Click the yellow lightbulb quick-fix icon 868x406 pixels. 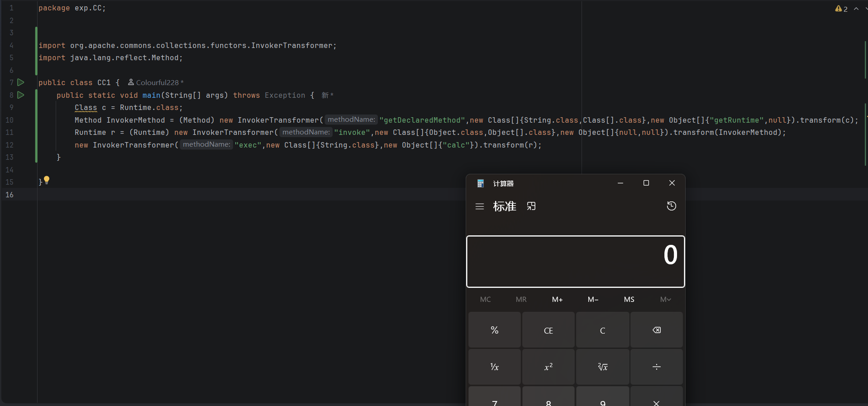coord(47,180)
